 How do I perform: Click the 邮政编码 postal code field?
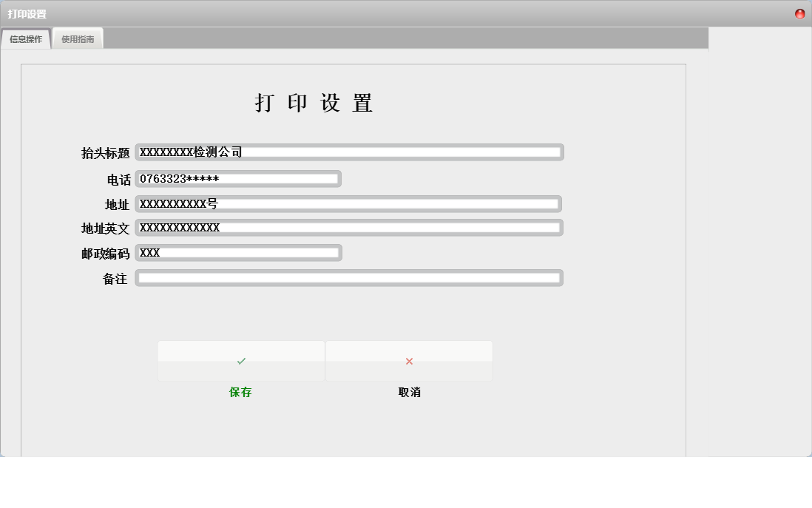(x=237, y=253)
